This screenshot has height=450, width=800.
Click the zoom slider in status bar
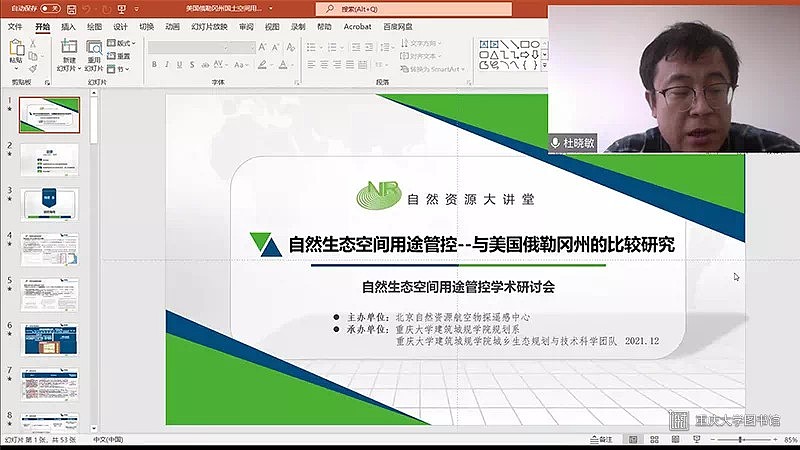tap(743, 439)
